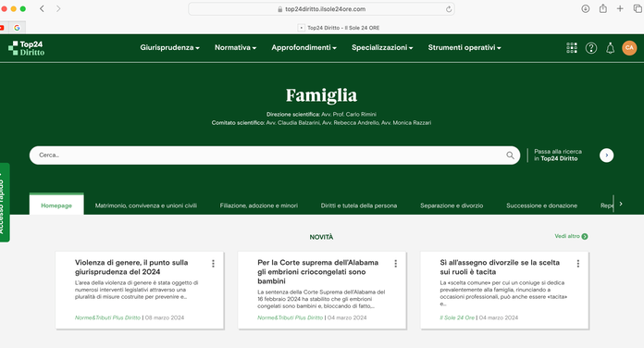Switch to Diritti e tutela della persona tab
Screen dimensions: 644x348
[x=359, y=205]
